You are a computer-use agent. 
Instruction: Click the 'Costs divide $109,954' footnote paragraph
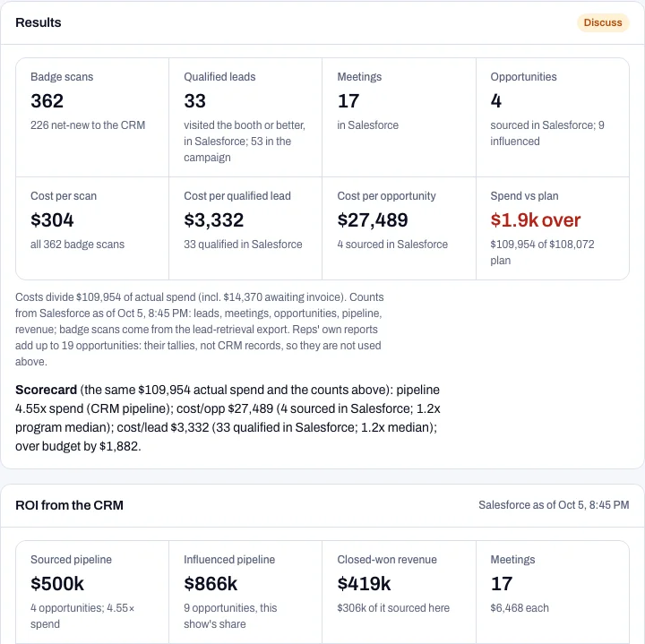click(x=200, y=330)
